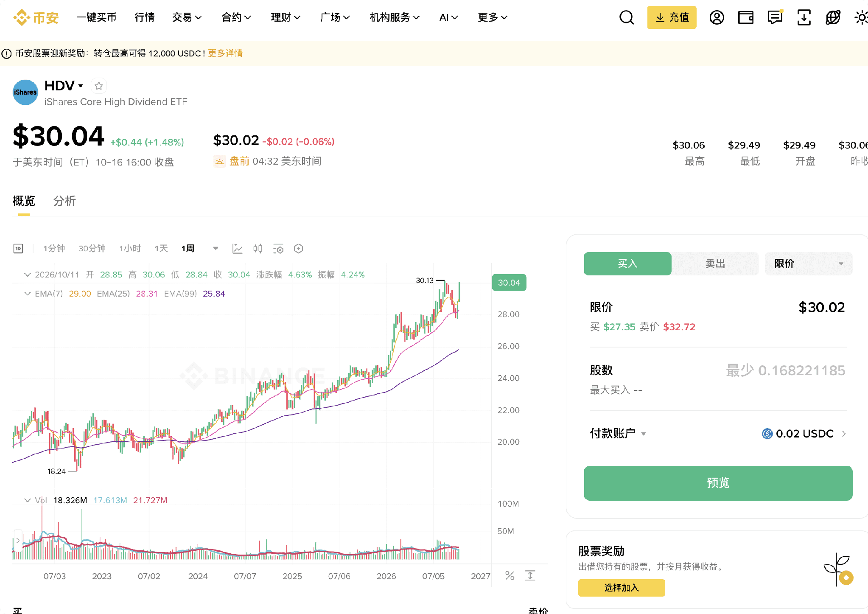Open the search magnifier icon
868x614 pixels.
coord(626,17)
